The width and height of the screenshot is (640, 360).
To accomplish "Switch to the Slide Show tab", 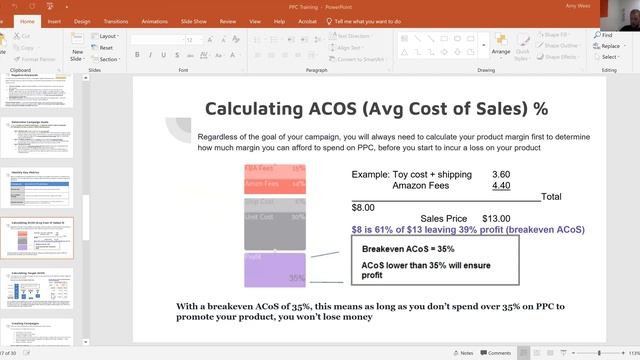I will 194,21.
